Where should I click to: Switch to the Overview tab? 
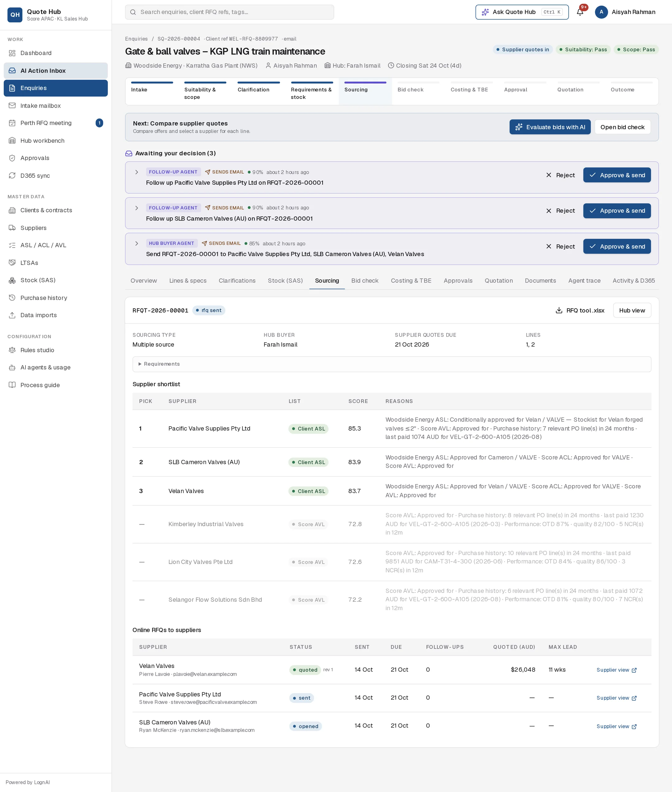[144, 280]
